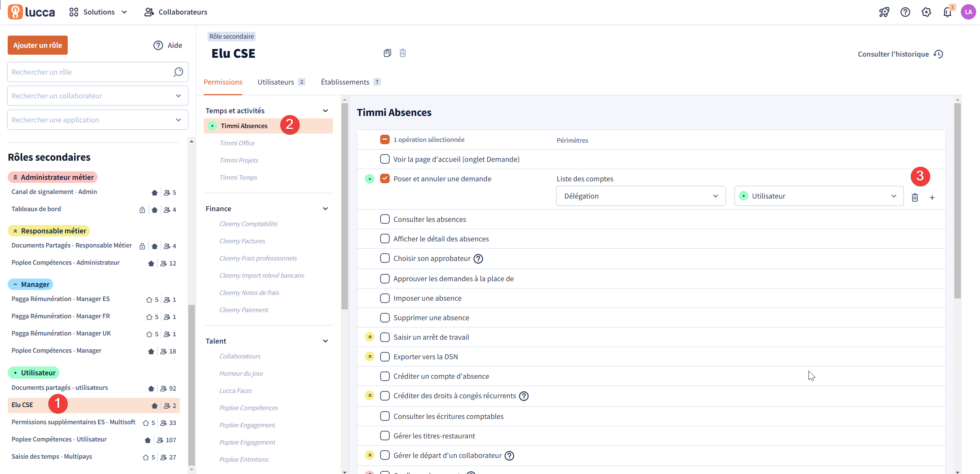980x474 pixels.
Task: Open the settings gear icon
Action: tap(926, 12)
